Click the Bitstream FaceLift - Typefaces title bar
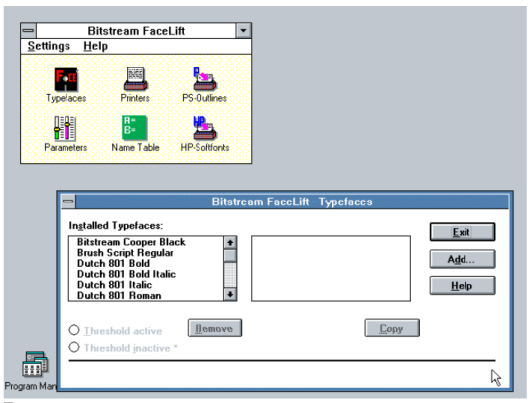532x403 pixels. click(292, 201)
